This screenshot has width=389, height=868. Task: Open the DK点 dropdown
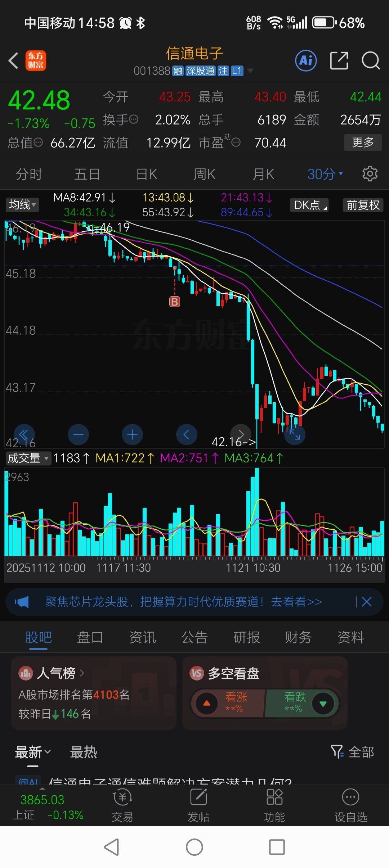click(309, 205)
